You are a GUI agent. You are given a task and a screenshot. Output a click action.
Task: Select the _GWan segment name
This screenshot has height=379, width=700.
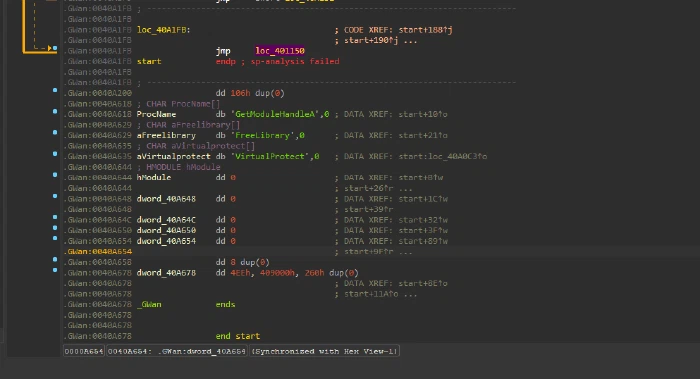[x=150, y=304]
